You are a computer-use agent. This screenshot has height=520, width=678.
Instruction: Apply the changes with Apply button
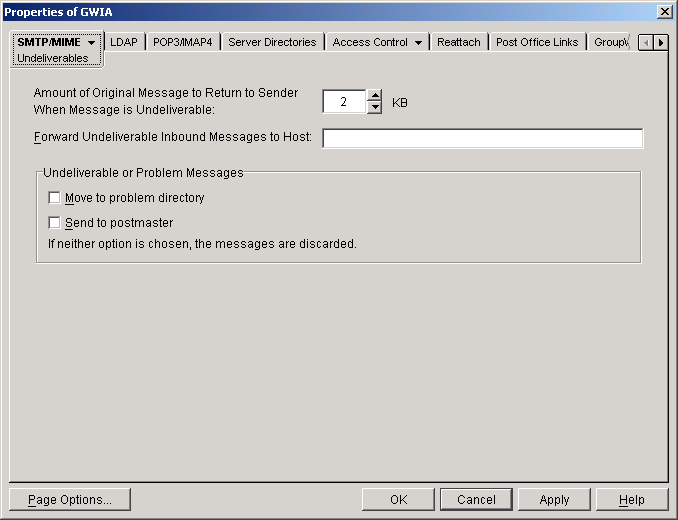tap(554, 500)
